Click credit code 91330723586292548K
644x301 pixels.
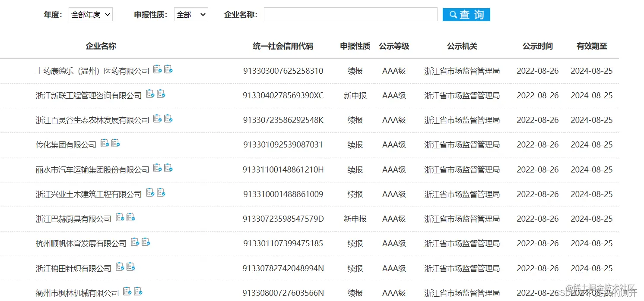(x=283, y=120)
